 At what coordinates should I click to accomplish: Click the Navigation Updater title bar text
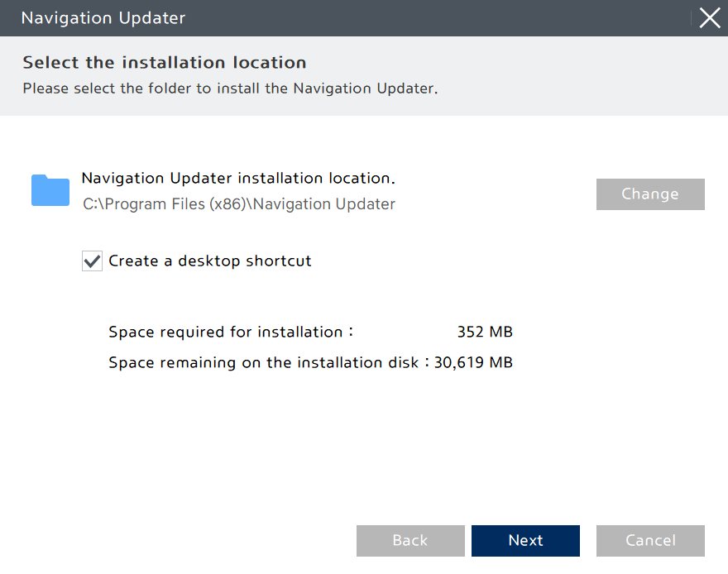103,17
